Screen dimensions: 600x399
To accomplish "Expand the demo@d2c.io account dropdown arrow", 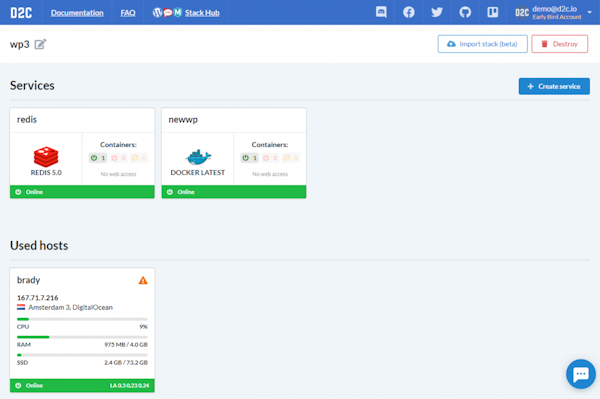I will tap(590, 12).
